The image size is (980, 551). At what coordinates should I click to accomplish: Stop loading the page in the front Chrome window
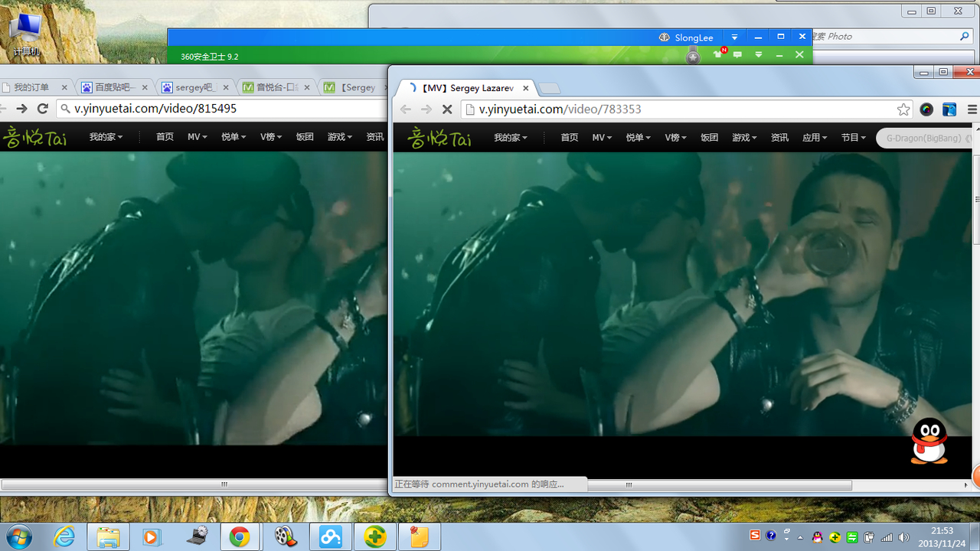447,109
